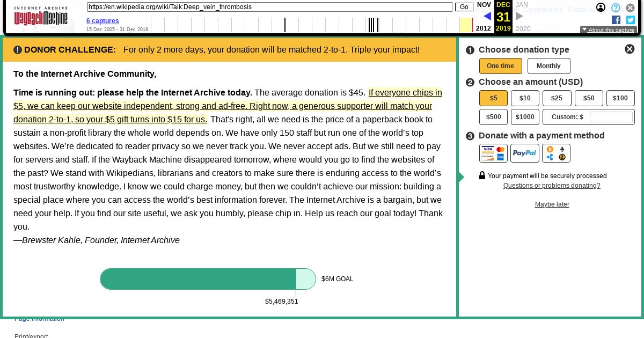Click the Go button

[x=464, y=7]
